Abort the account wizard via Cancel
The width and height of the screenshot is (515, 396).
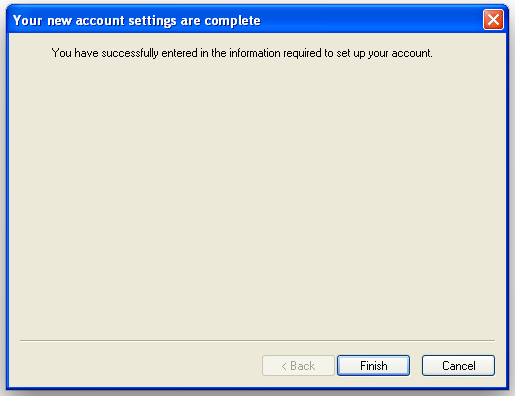click(x=458, y=365)
